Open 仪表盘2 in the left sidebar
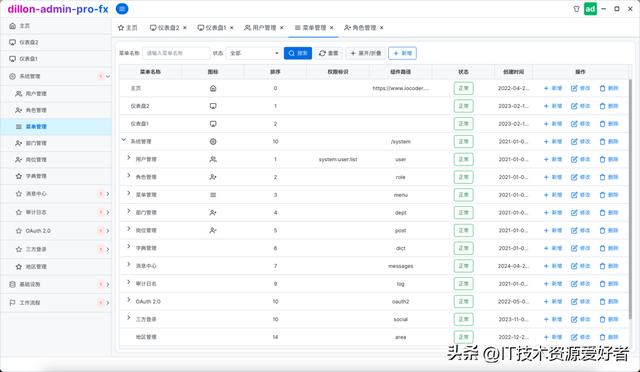This screenshot has width=640, height=372. pyautogui.click(x=56, y=42)
